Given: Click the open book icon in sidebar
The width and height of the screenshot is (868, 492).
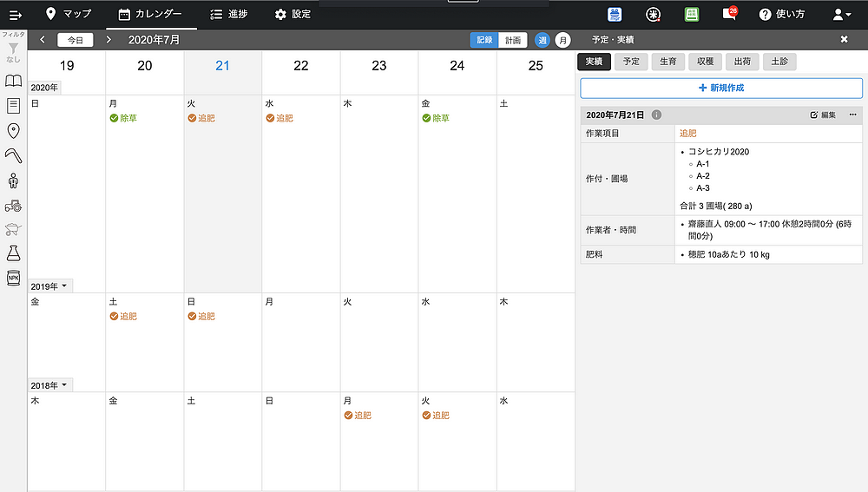Looking at the screenshot, I should click(x=13, y=81).
